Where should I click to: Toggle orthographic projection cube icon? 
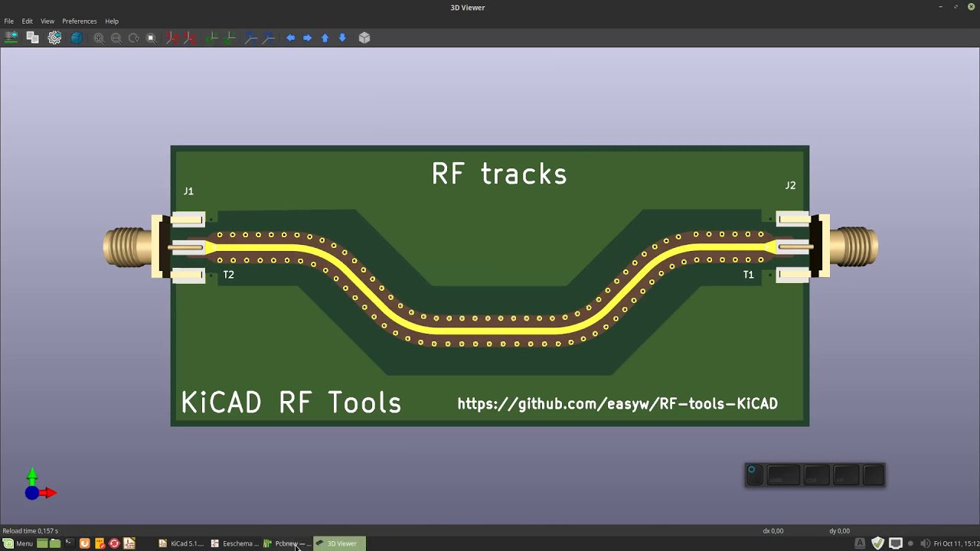(364, 37)
